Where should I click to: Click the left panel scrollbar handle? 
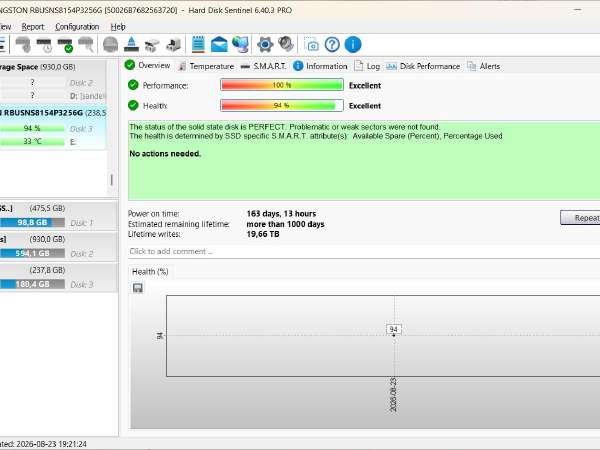(x=111, y=179)
